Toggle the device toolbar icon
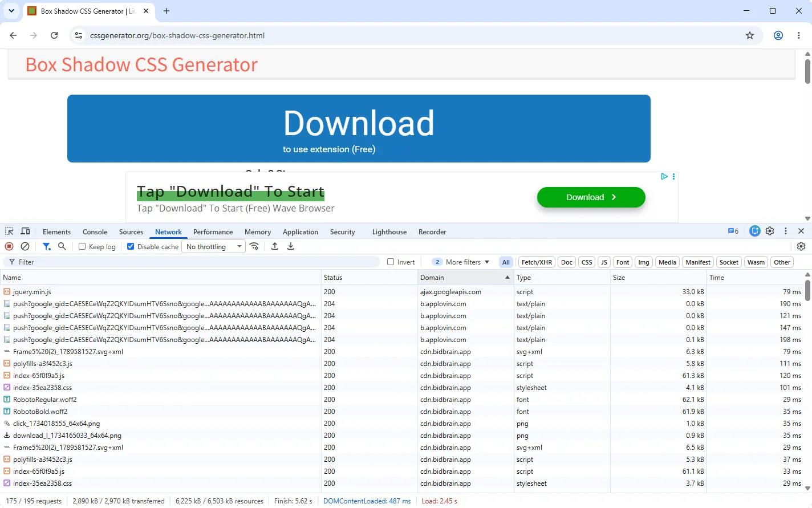 point(25,231)
